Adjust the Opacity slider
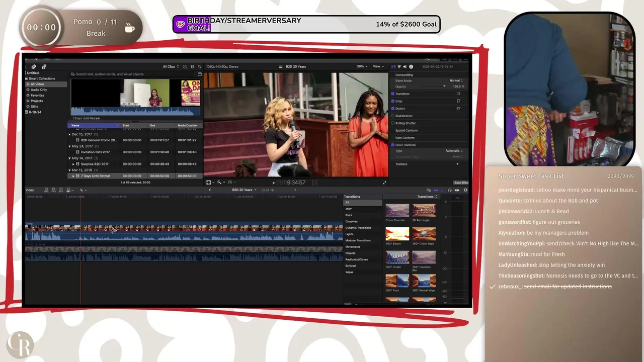 pyautogui.click(x=434, y=86)
